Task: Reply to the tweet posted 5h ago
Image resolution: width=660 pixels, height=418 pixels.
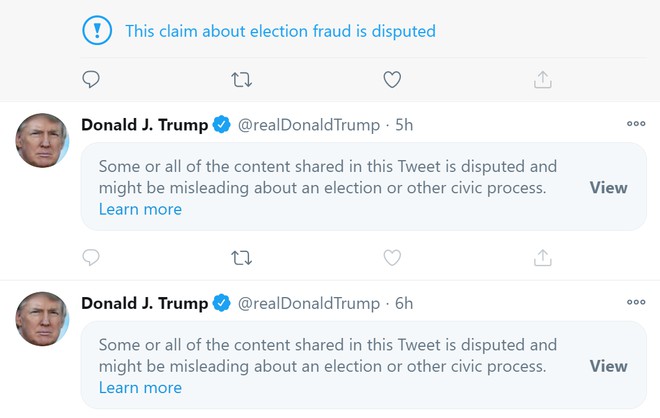Action: [x=91, y=258]
